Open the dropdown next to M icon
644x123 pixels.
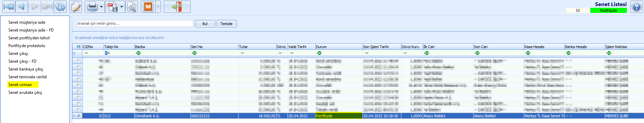click(158, 7)
